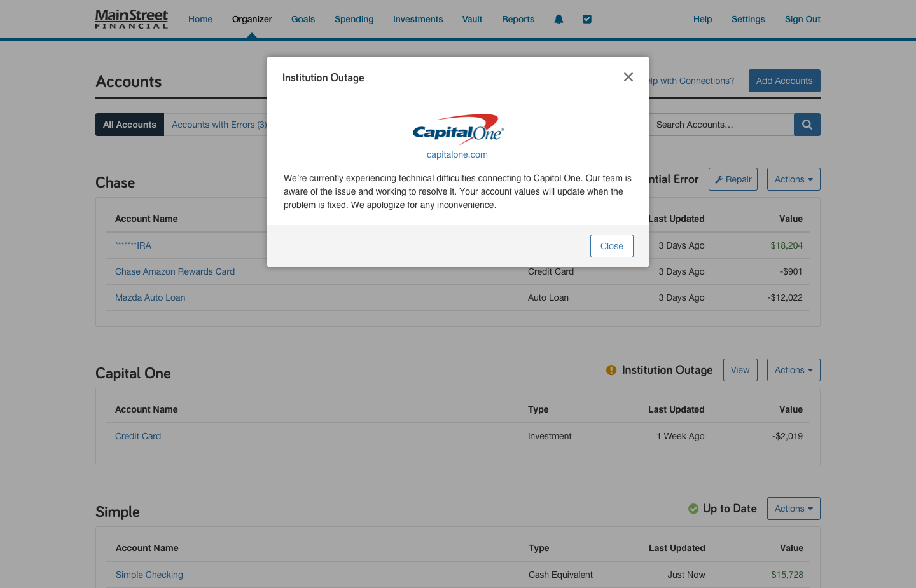Click the -$901 value
Screen dimensions: 916x588
coord(791,271)
